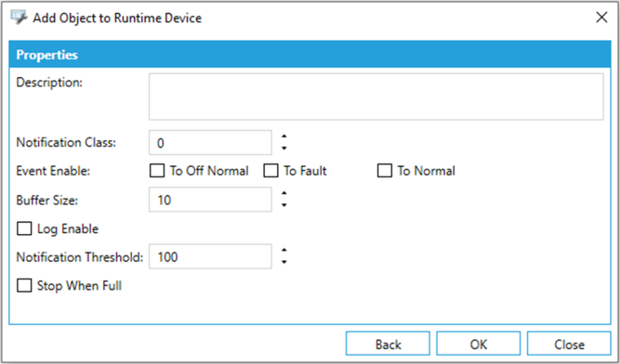Tick the To Normal checkbox
Screen dimensions: 620x364
[385, 171]
